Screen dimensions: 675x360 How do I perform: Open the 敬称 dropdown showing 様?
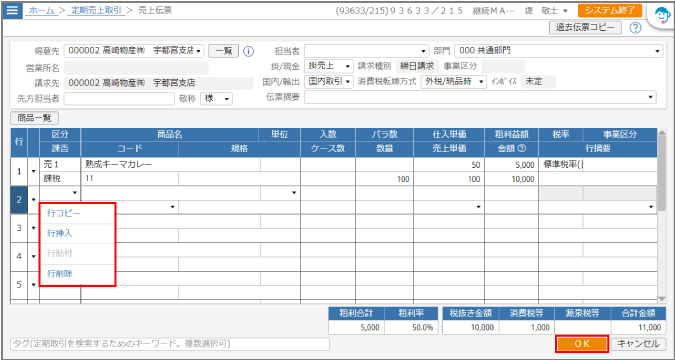click(x=217, y=99)
